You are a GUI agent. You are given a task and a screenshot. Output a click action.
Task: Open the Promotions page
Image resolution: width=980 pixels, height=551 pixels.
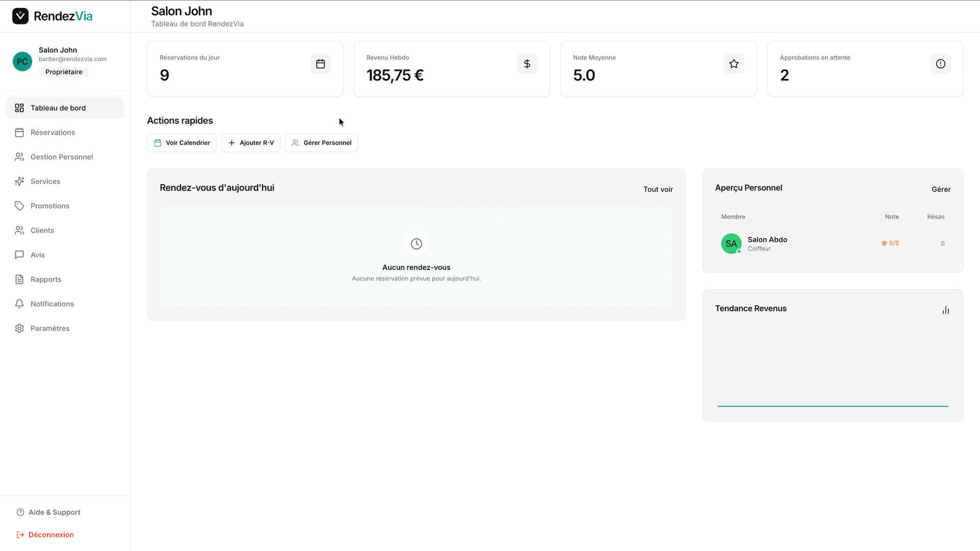[65, 206]
